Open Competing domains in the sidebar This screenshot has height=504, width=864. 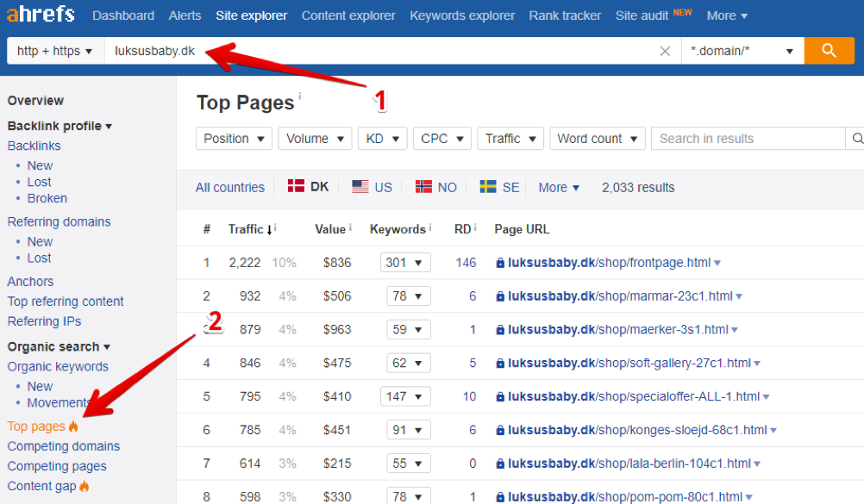pyautogui.click(x=64, y=446)
